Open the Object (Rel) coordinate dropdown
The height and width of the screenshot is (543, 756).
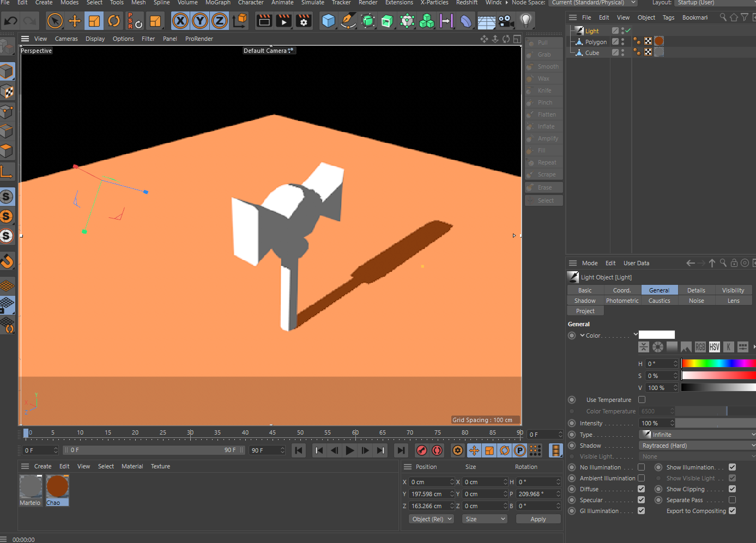coord(432,519)
